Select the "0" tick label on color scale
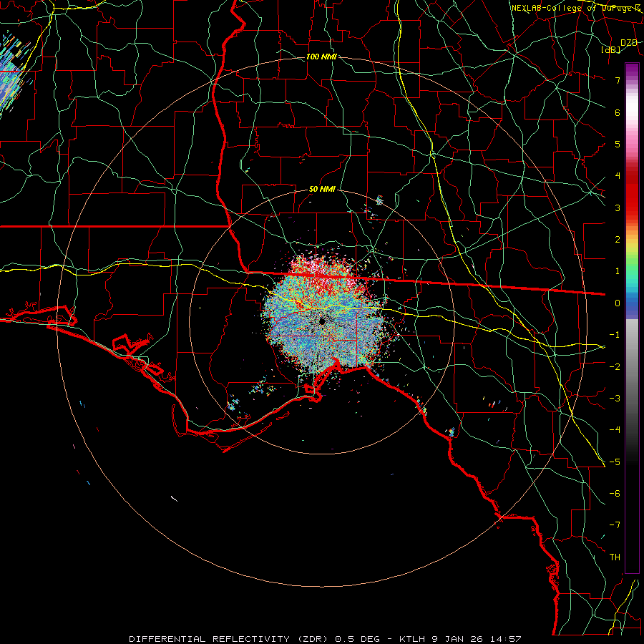644x644 pixels. pos(618,303)
